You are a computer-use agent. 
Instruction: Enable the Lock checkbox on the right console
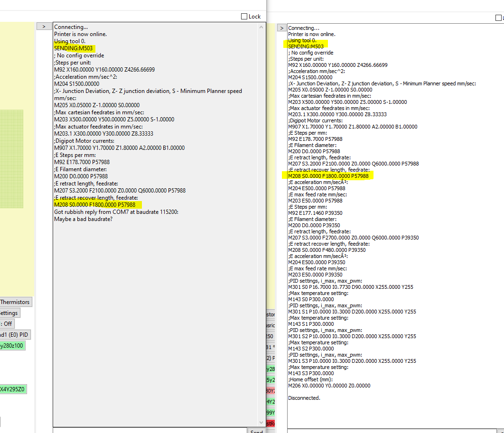(x=499, y=17)
